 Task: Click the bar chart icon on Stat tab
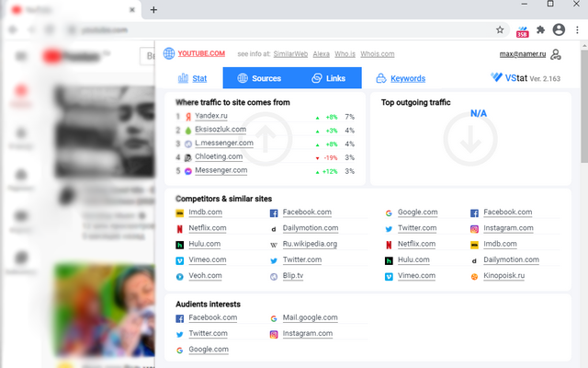pos(183,77)
